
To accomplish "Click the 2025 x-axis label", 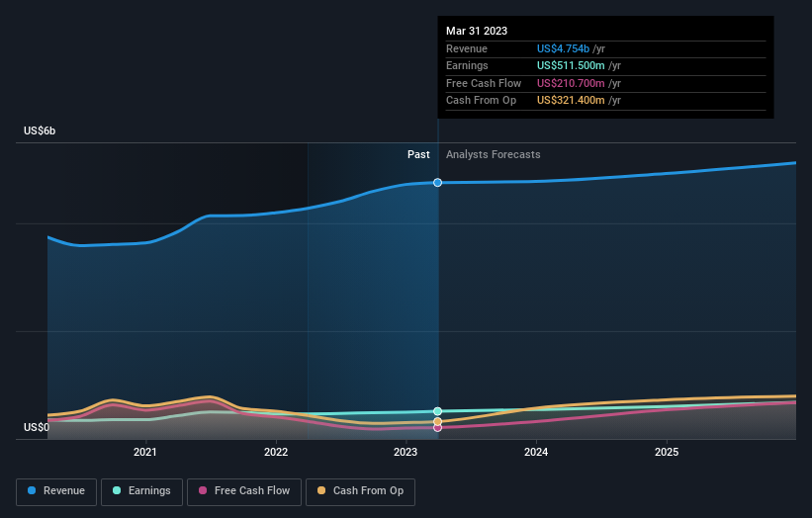I will pyautogui.click(x=667, y=452).
